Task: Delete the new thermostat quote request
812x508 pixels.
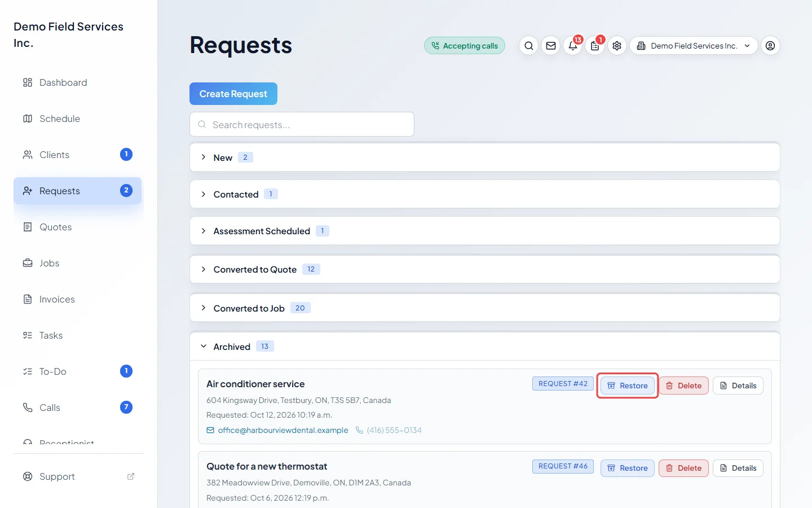Action: (x=683, y=468)
